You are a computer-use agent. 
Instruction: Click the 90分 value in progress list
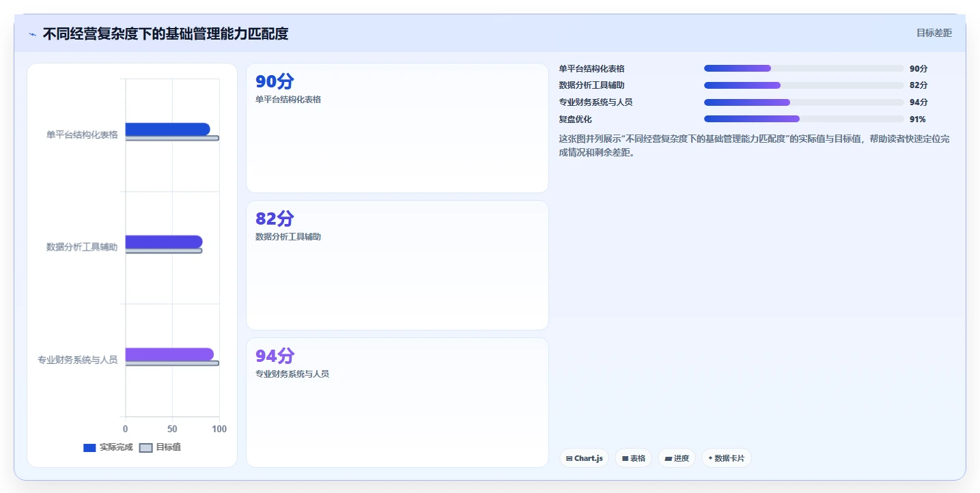[x=919, y=69]
